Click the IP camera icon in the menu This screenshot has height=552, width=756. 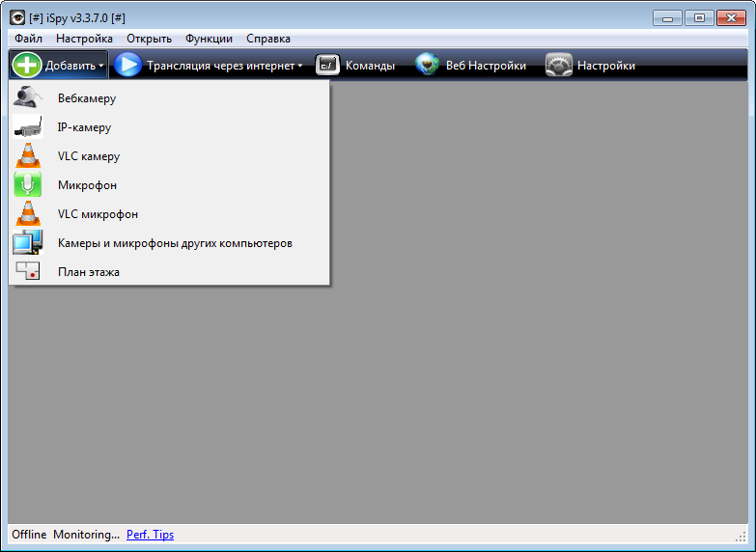click(28, 126)
